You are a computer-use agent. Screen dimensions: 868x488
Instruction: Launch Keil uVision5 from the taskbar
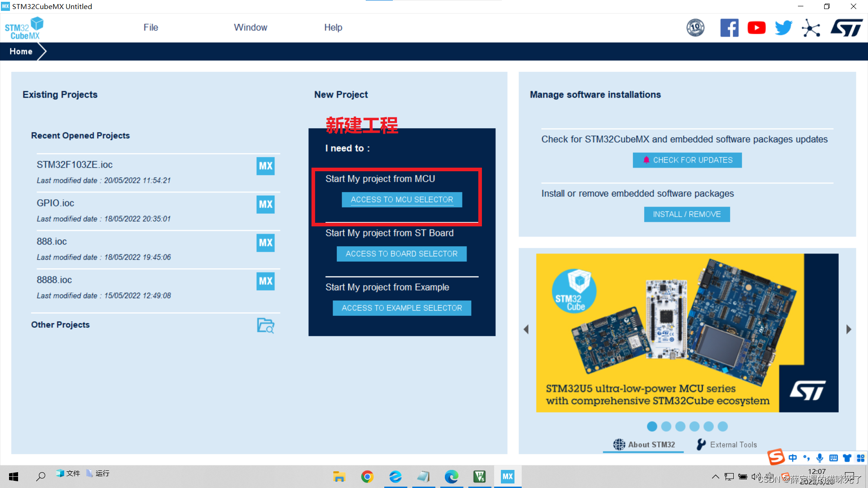480,476
